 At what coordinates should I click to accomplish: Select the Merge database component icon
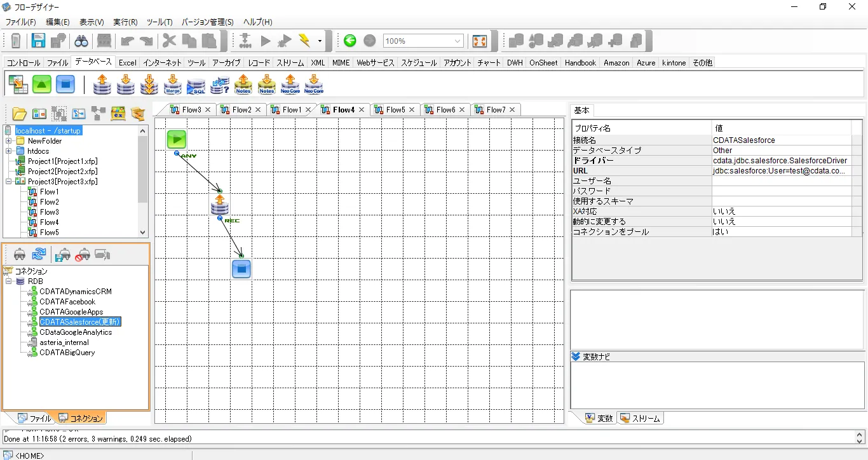[173, 84]
